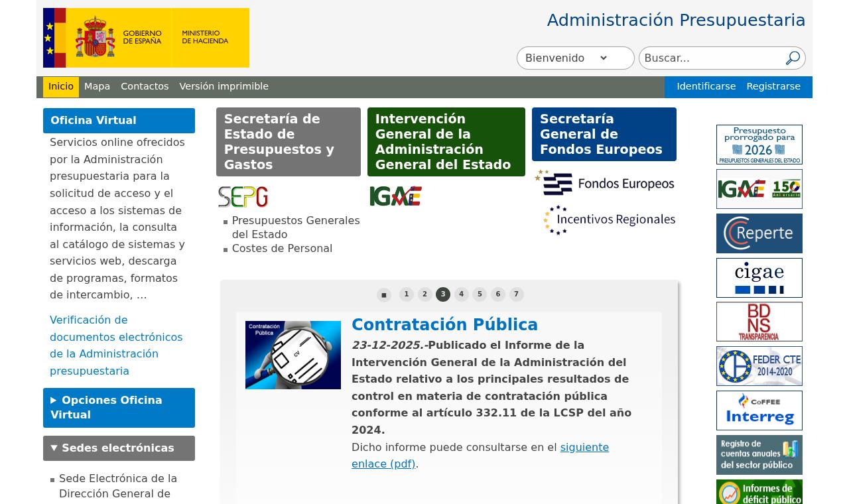Screen dimensions: 849x504
Task: Open the IGAE logo under Intervención General
Action: 396,196
